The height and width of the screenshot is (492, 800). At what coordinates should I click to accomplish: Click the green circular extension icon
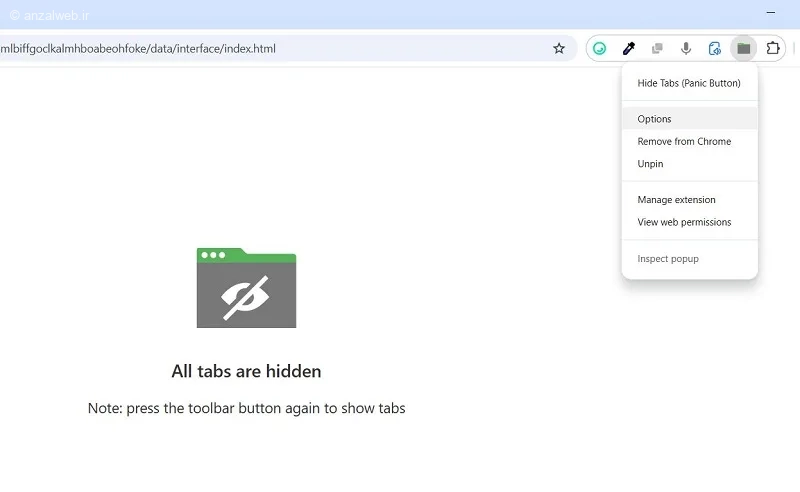pos(599,48)
